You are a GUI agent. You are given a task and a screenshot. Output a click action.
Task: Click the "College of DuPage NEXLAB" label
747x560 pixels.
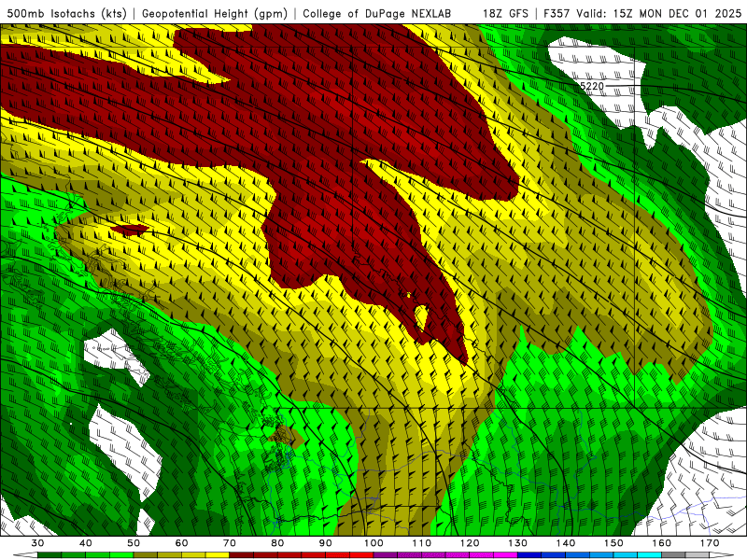coord(377,13)
